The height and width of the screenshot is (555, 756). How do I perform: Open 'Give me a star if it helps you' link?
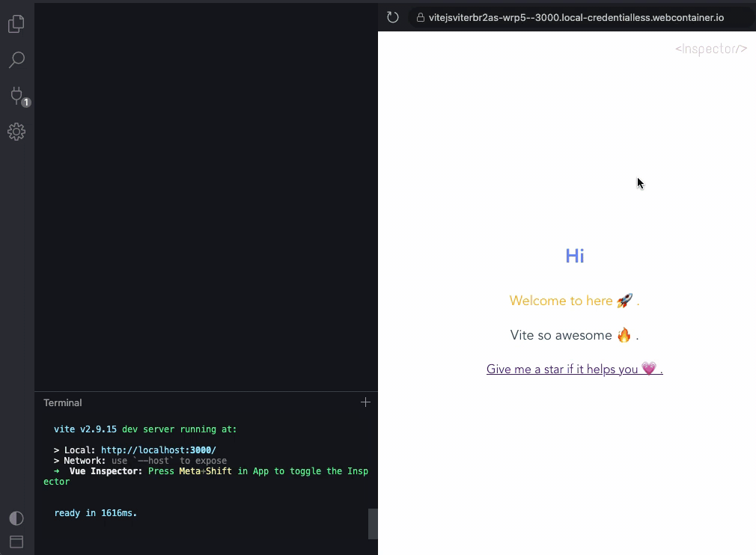[x=575, y=369]
